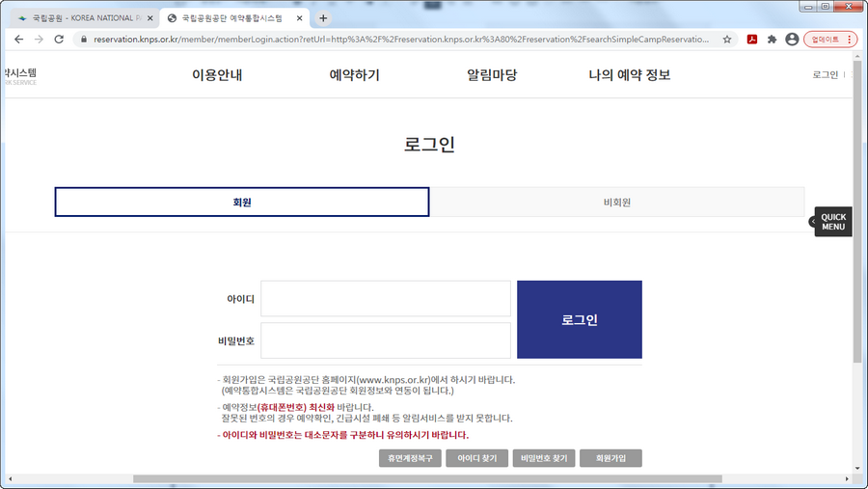The width and height of the screenshot is (868, 489).
Task: Click the 비밀번호 찾기 button
Action: [544, 458]
